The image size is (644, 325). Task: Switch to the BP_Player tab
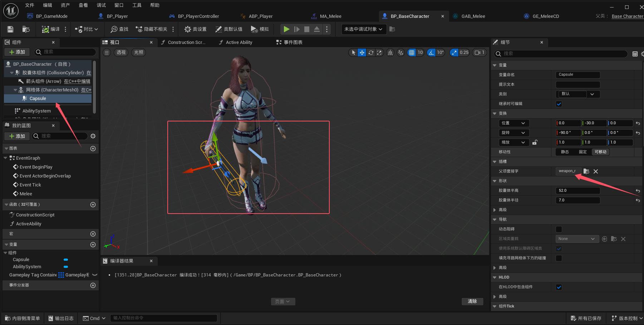(x=117, y=16)
